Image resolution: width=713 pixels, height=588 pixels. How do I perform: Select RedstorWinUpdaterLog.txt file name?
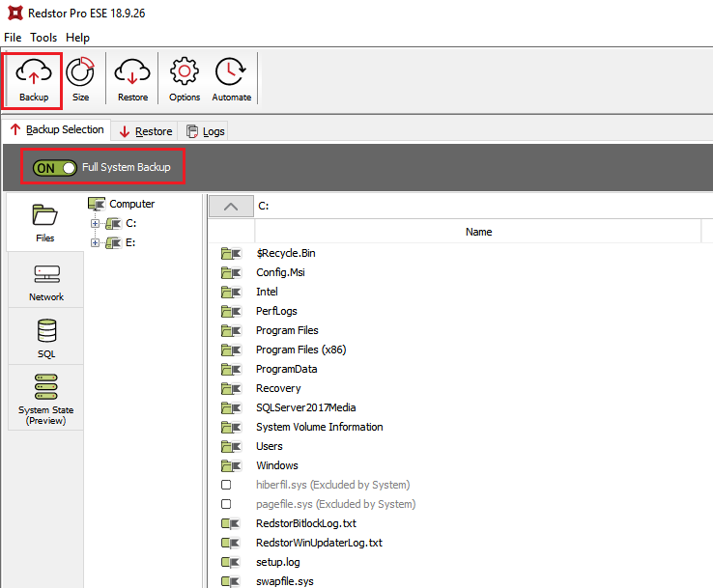(x=319, y=543)
